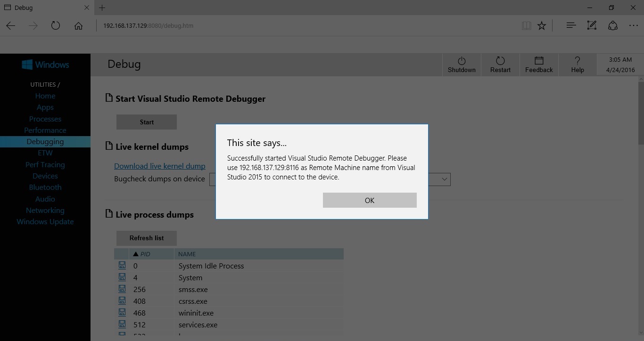
Task: Open a new browser tab
Action: pyautogui.click(x=102, y=8)
